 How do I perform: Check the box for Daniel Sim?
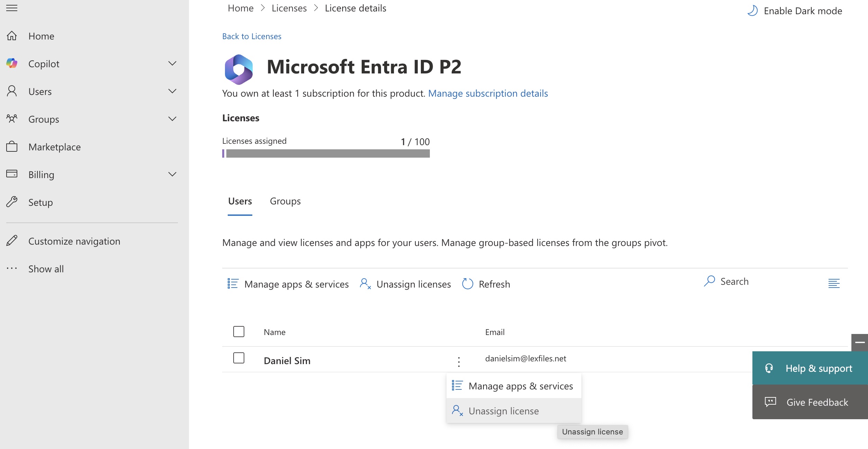point(239,358)
